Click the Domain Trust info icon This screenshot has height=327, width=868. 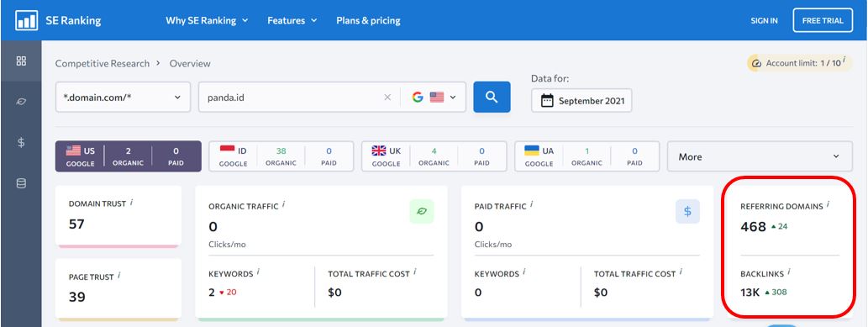[132, 203]
